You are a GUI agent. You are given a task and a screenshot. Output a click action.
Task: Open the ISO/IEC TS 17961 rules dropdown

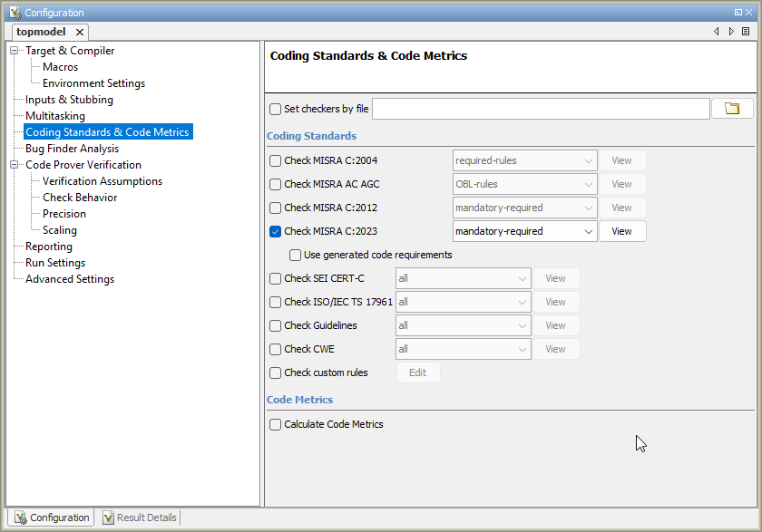click(x=464, y=302)
